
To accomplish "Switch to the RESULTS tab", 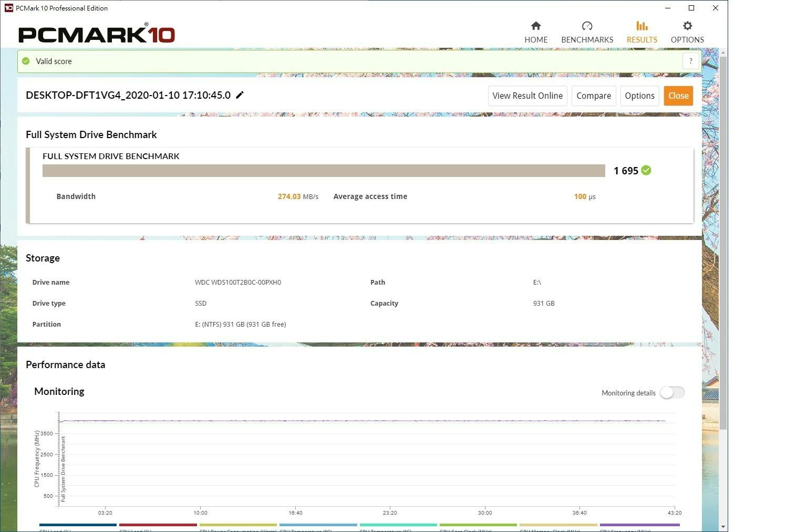I will [642, 32].
